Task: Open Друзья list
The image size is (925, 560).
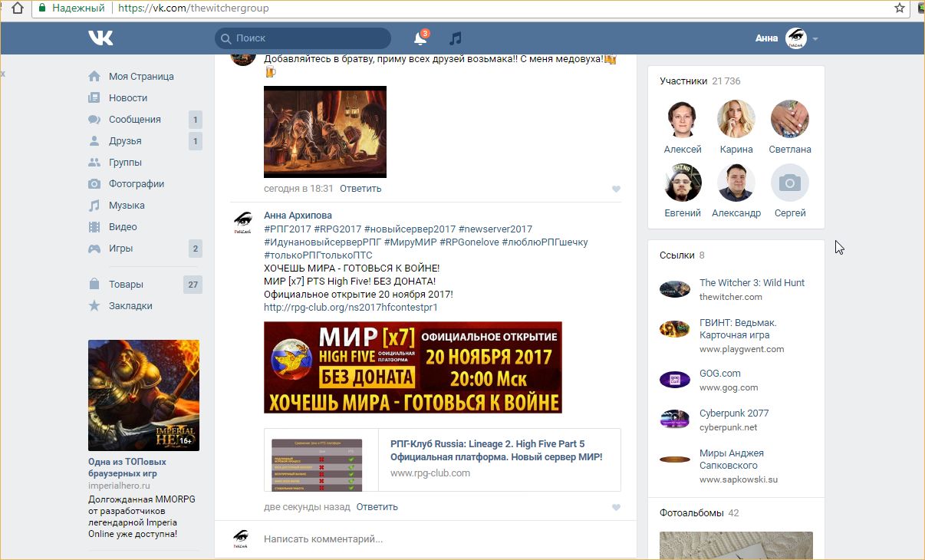Action: pyautogui.click(x=125, y=140)
